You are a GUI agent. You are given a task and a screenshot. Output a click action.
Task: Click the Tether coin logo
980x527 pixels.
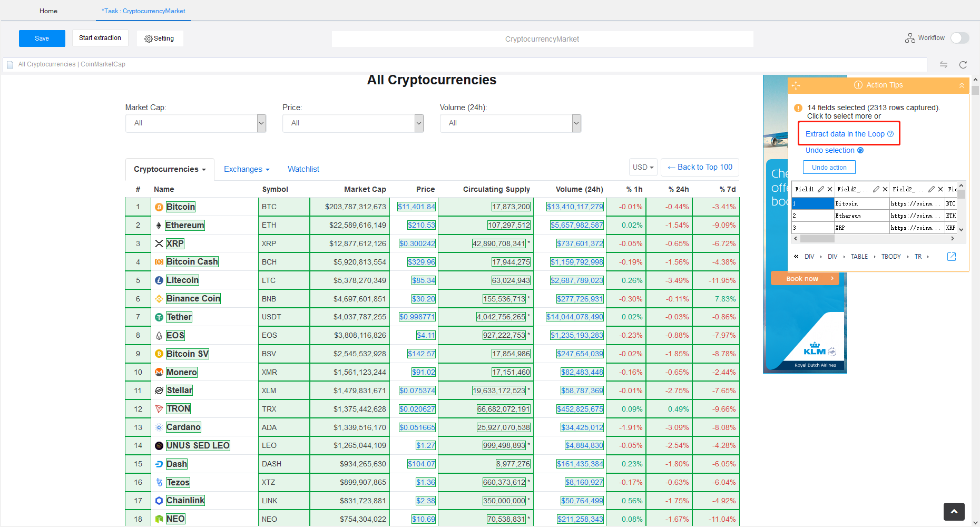pyautogui.click(x=159, y=317)
